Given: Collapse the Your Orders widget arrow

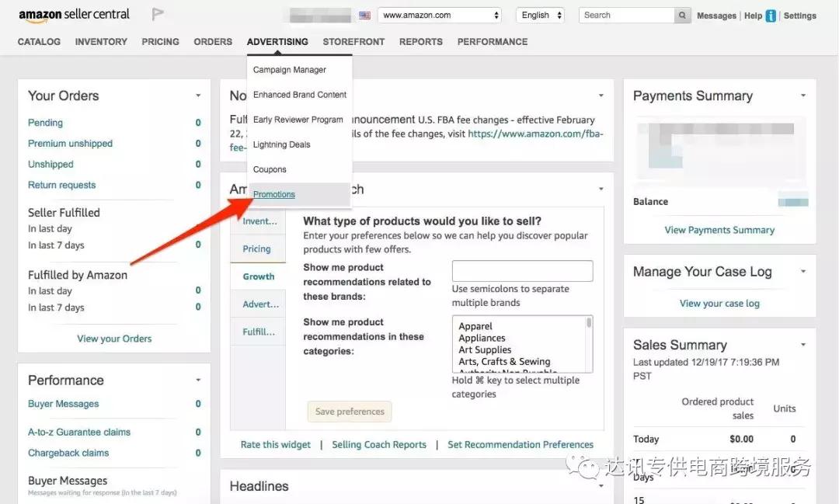Looking at the screenshot, I should click(198, 96).
